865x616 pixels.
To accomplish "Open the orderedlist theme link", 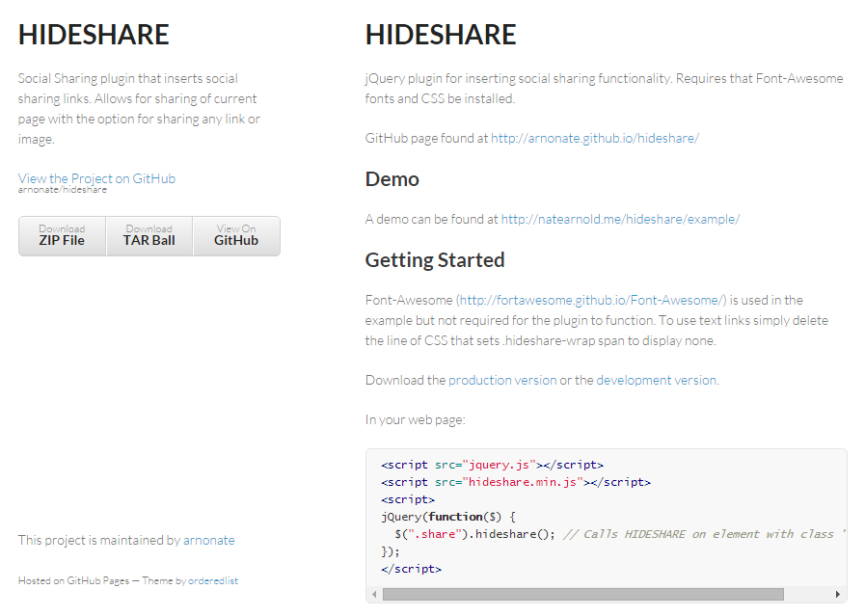I will (213, 580).
